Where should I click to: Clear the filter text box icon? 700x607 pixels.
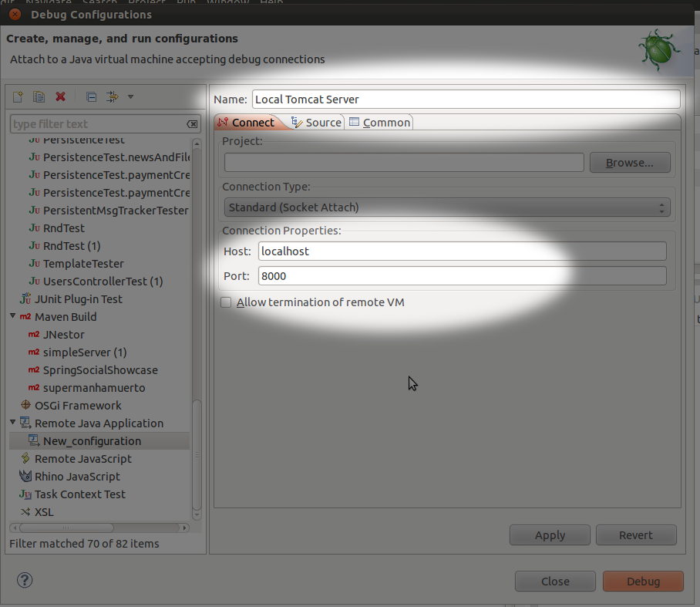click(192, 124)
